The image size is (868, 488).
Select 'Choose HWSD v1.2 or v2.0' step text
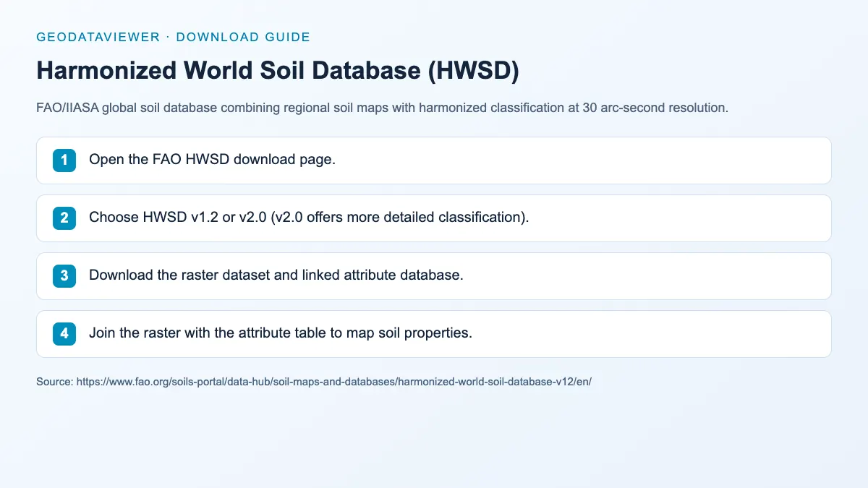coord(309,218)
